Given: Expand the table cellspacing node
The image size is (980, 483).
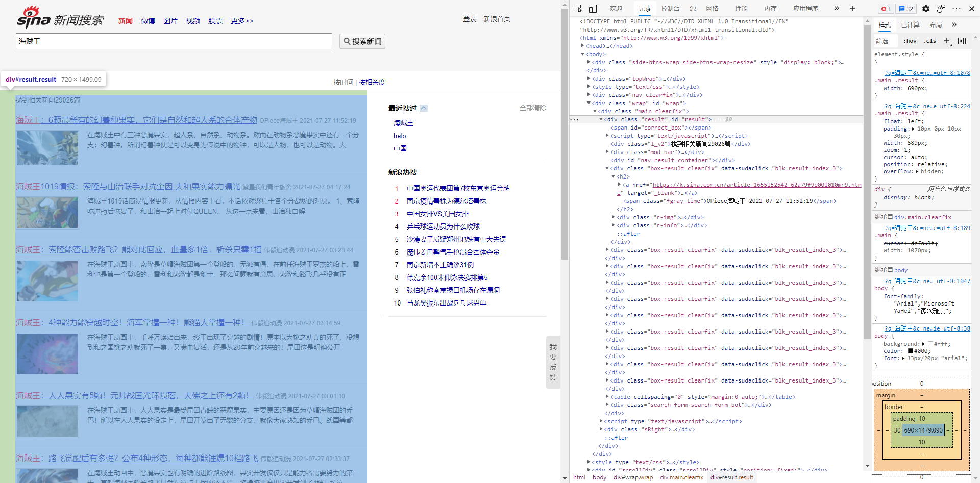Looking at the screenshot, I should (x=607, y=397).
